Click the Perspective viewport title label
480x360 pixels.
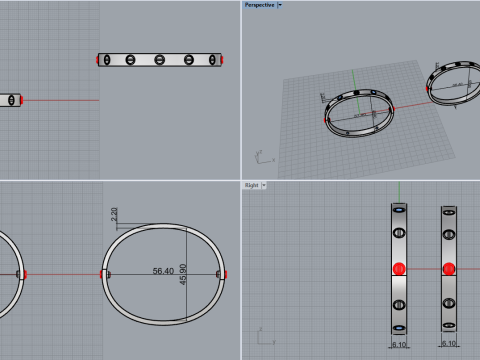coord(259,5)
